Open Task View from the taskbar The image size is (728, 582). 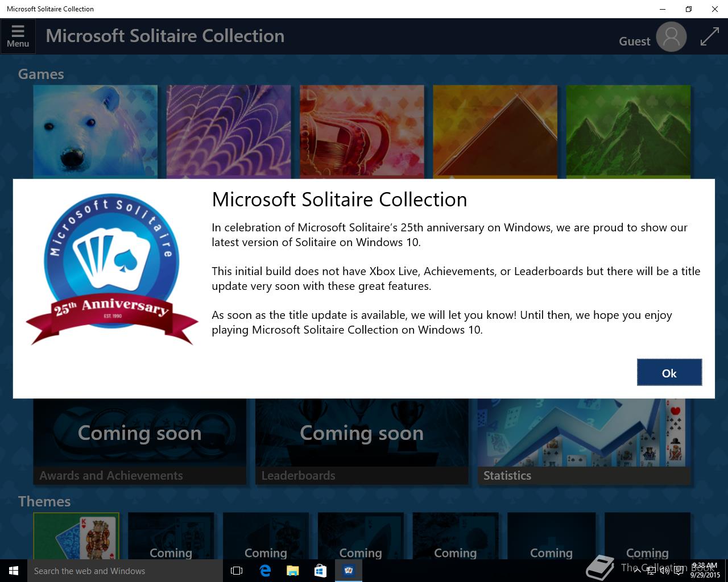click(237, 571)
